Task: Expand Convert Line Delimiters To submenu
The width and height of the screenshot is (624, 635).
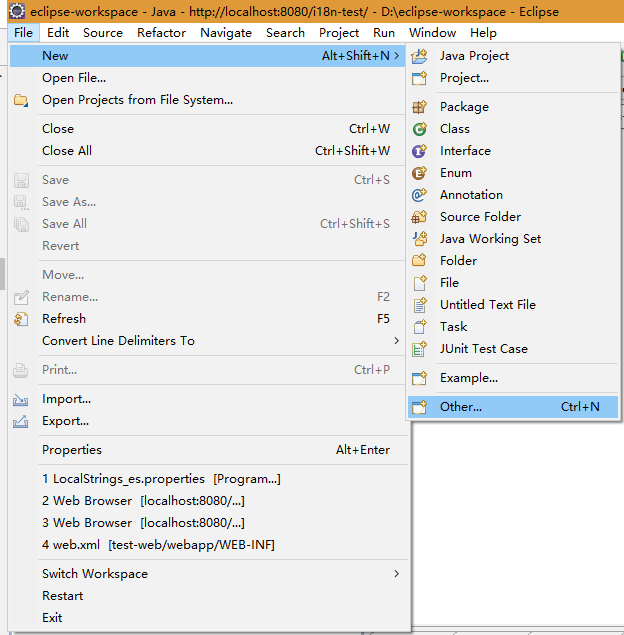Action: 397,341
